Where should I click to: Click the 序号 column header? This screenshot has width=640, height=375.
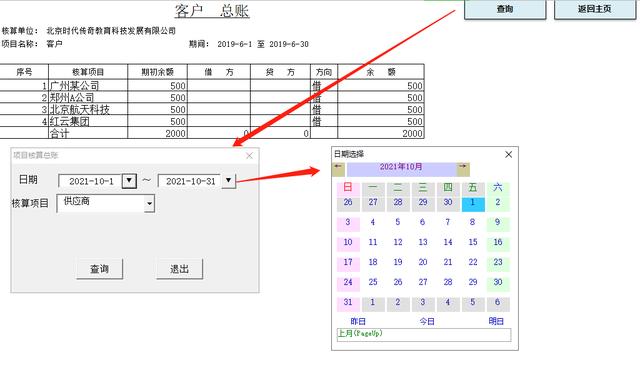pyautogui.click(x=24, y=72)
